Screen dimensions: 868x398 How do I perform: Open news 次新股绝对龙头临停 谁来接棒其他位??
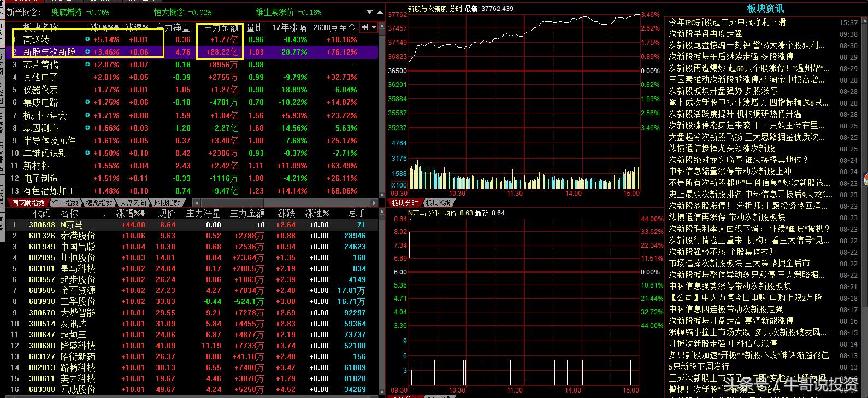coord(739,160)
